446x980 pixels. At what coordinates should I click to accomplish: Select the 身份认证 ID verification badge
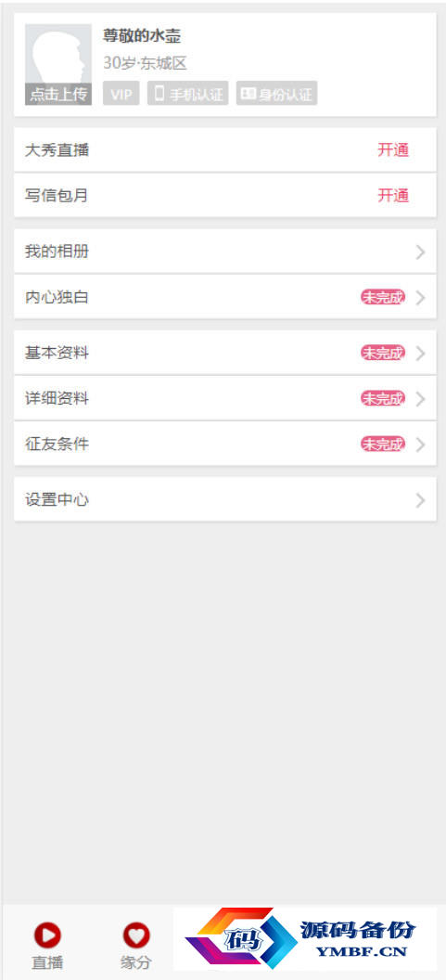click(x=276, y=94)
